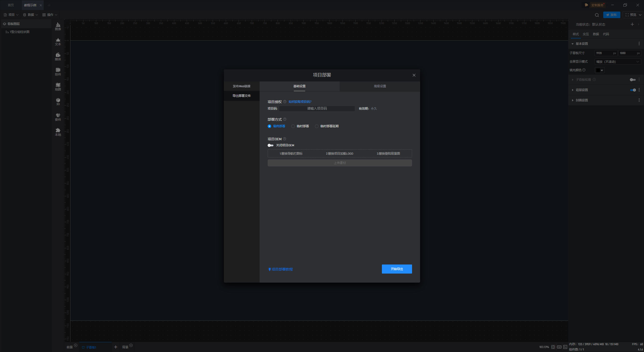Open the 全屏显示模式 dropdown

point(618,62)
